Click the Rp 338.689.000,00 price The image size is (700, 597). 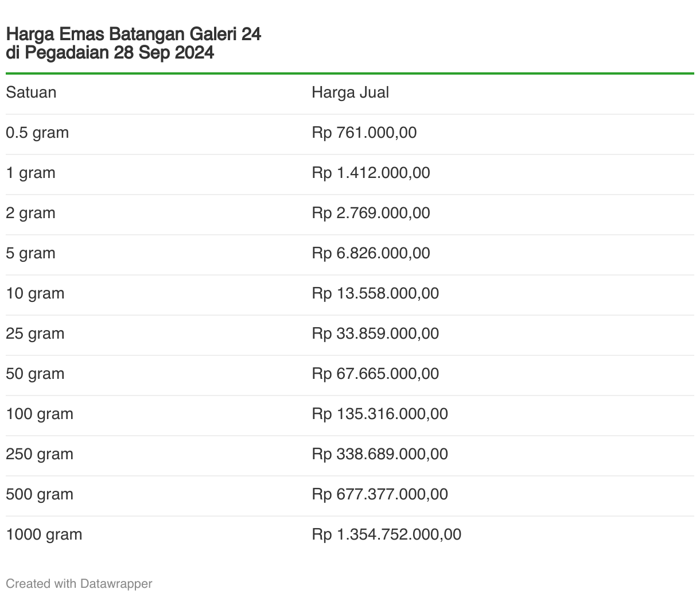tap(380, 454)
